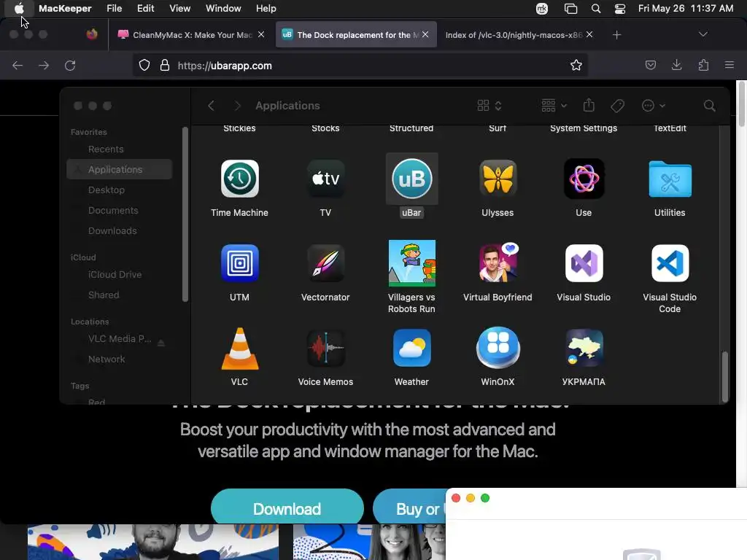Click the Vectornator app icon
The image size is (747, 560).
pyautogui.click(x=326, y=263)
